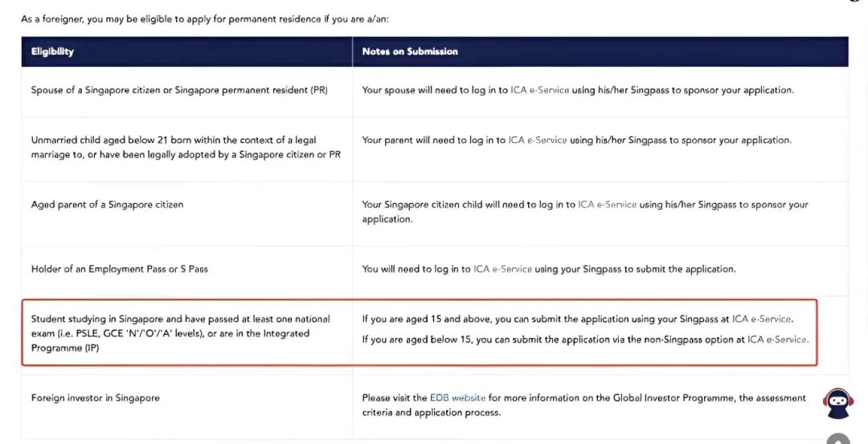Select the Holder of an Employment Pass cell
The width and height of the screenshot is (868, 444).
[x=119, y=269]
